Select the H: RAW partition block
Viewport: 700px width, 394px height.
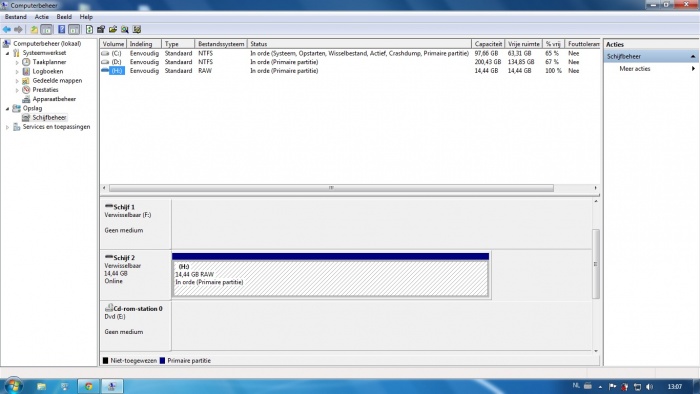coord(330,278)
